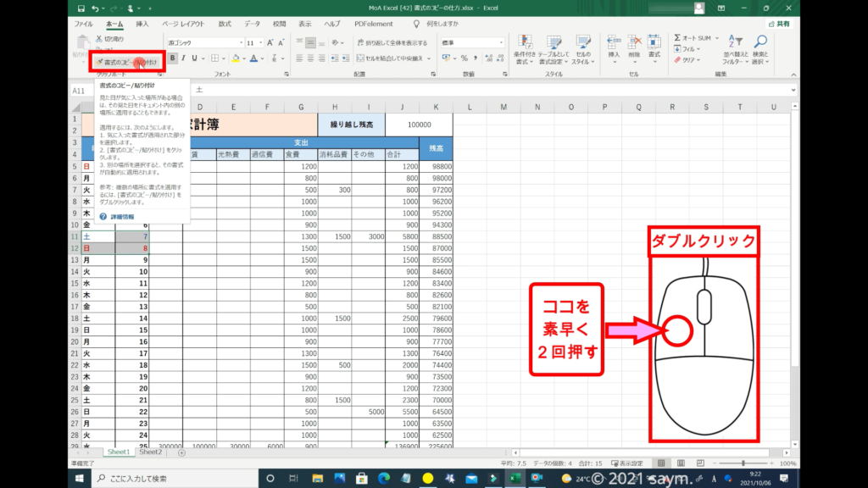Image resolution: width=868 pixels, height=488 pixels.
Task: Open the font name dropdown (游ゴシック)
Action: [x=240, y=42]
